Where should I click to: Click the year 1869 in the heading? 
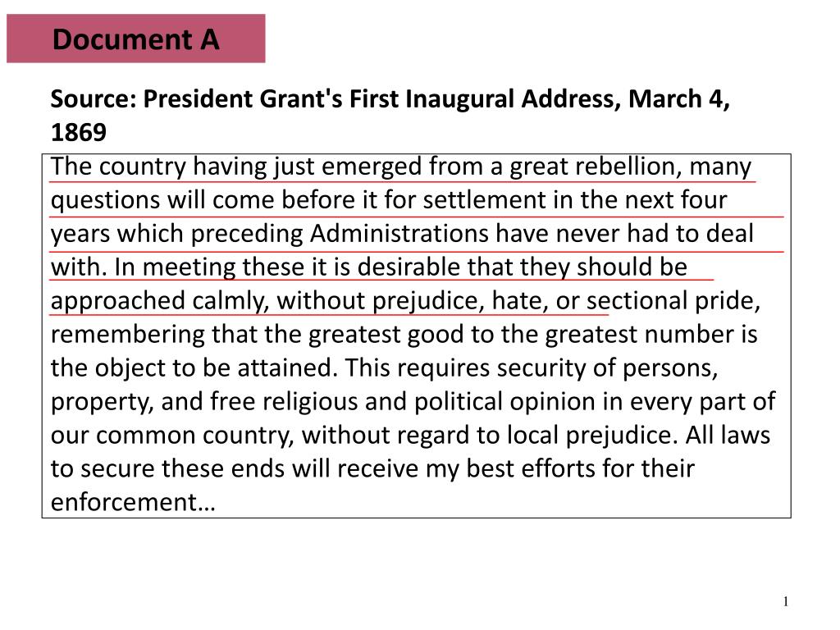pyautogui.click(x=79, y=132)
